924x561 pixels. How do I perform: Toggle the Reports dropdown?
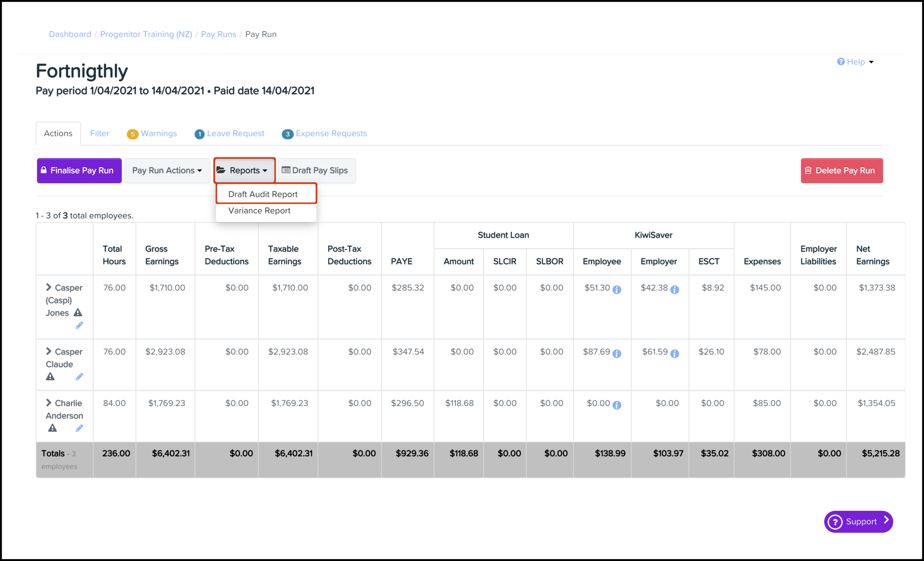click(244, 171)
